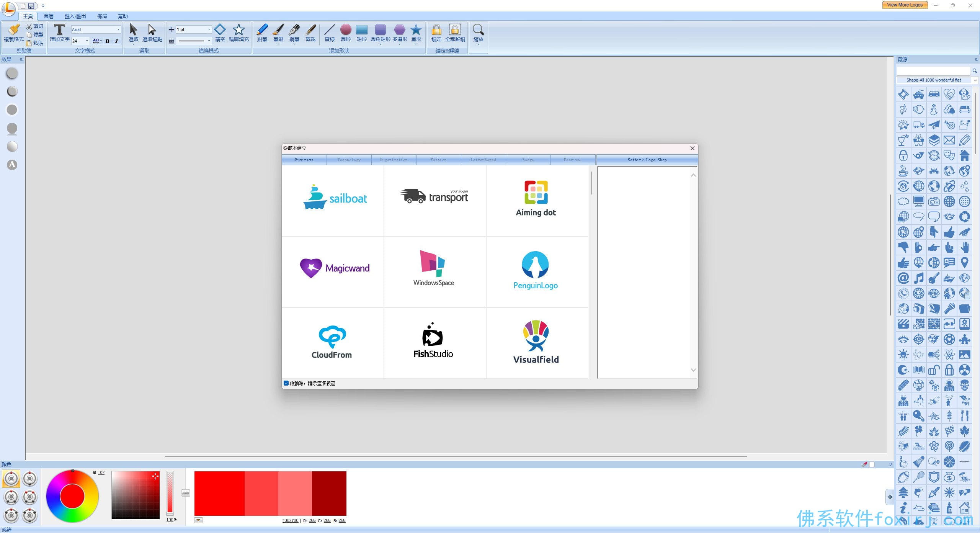Click the 增加文字 add text tool
This screenshot has height=533, width=980.
[x=59, y=33]
